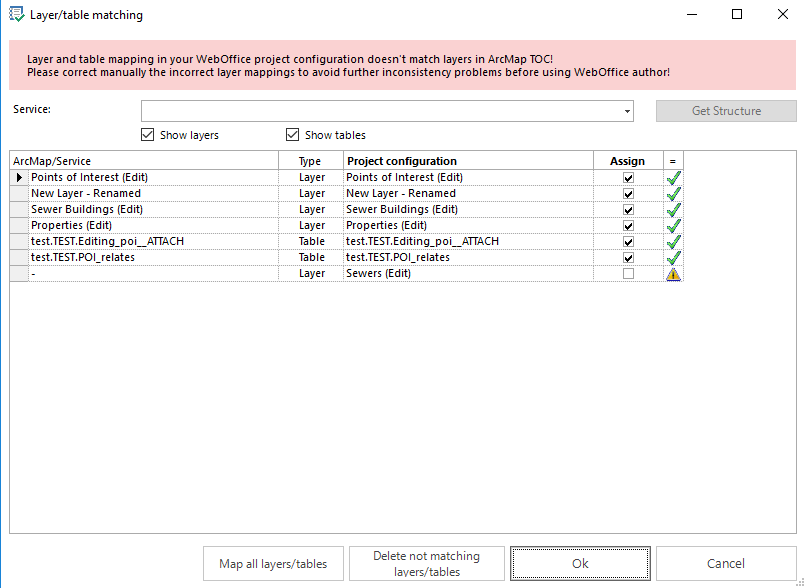This screenshot has width=806, height=588.
Task: Click the green checkmark for Points of Interest
Action: click(673, 177)
